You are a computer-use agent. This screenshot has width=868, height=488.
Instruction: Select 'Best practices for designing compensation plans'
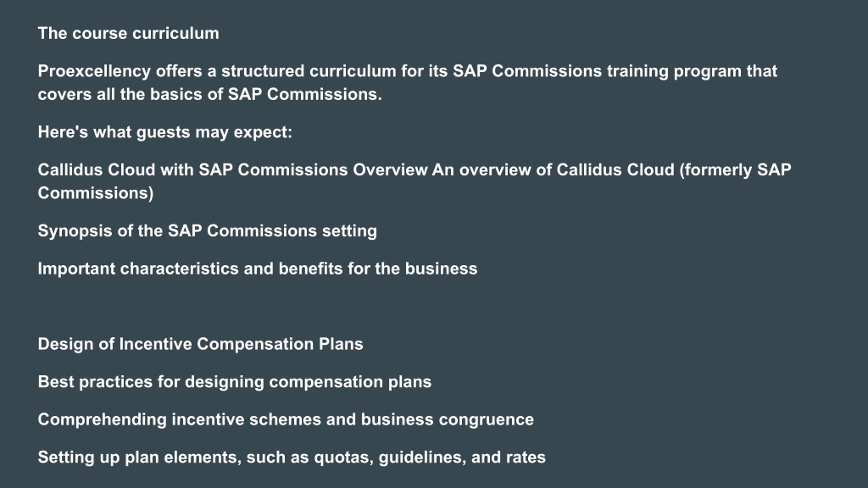point(235,382)
